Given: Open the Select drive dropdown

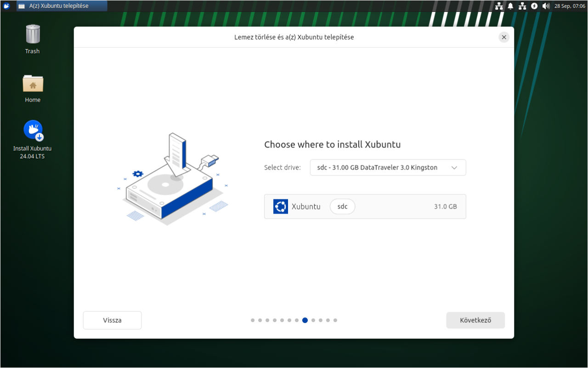Looking at the screenshot, I should [388, 167].
